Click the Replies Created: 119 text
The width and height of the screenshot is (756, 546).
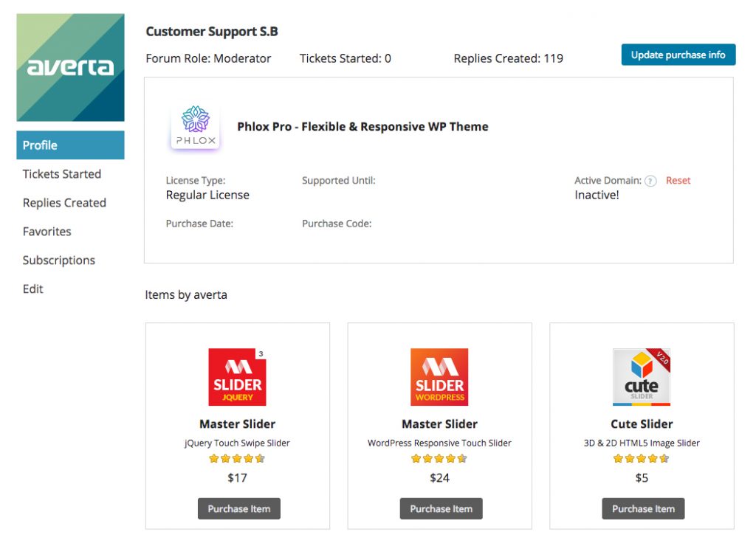pyautogui.click(x=508, y=59)
